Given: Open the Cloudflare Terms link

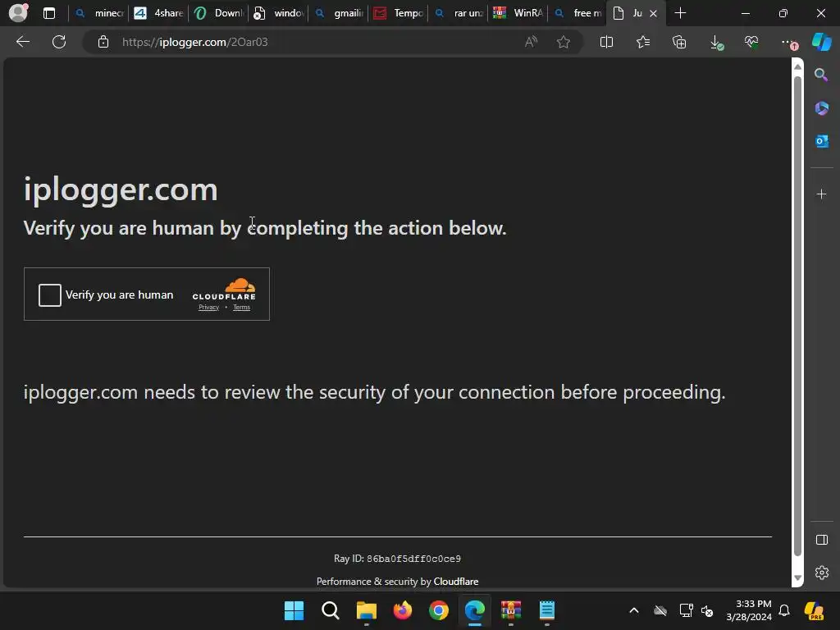Looking at the screenshot, I should (242, 308).
